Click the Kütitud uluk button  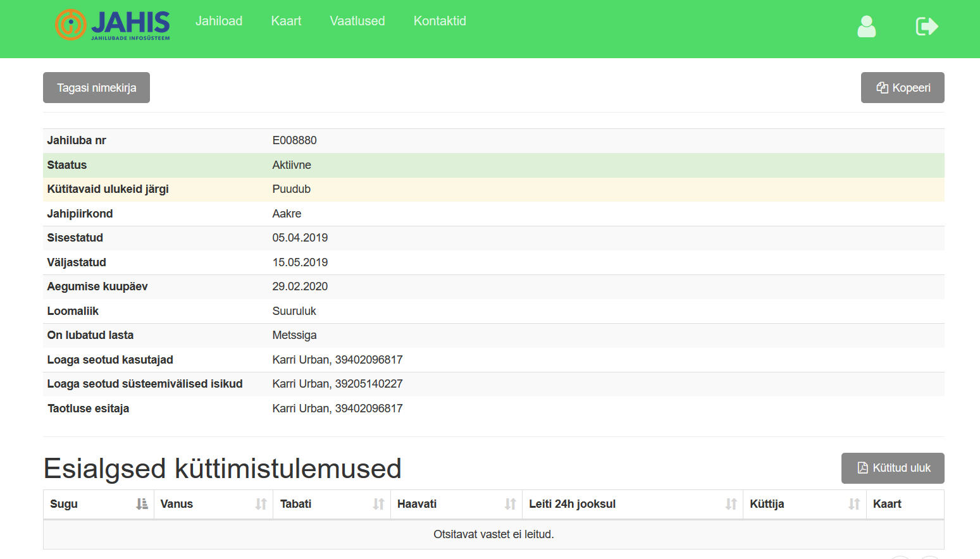pyautogui.click(x=892, y=468)
